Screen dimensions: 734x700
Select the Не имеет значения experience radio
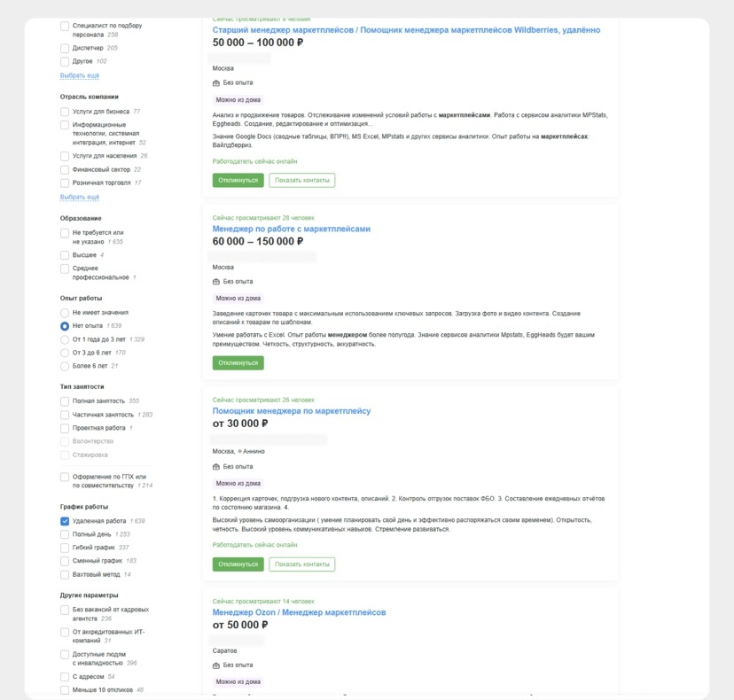[65, 313]
